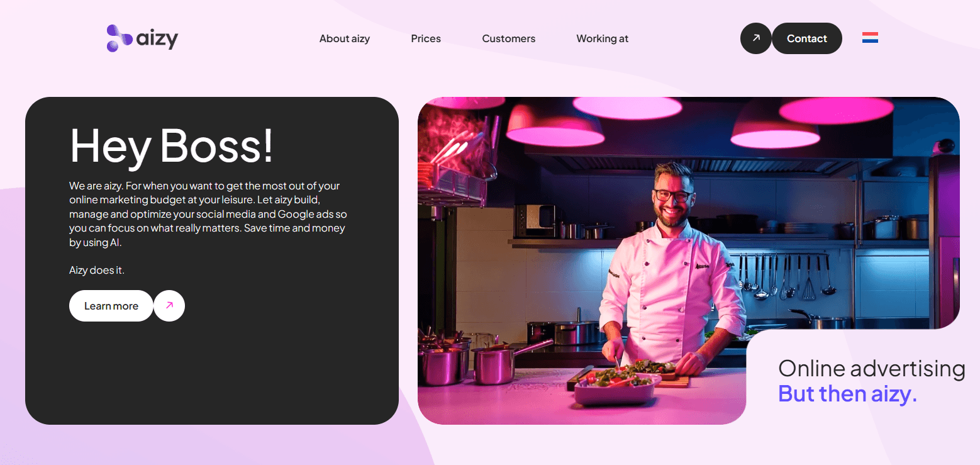Click the purple aizy logo icon
The width and height of the screenshot is (980, 465).
tap(120, 38)
